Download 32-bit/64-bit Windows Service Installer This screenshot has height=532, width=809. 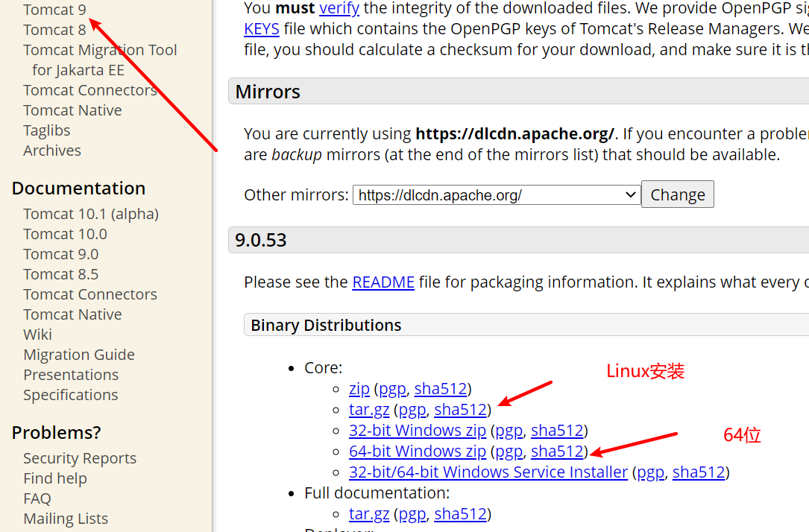click(x=488, y=472)
